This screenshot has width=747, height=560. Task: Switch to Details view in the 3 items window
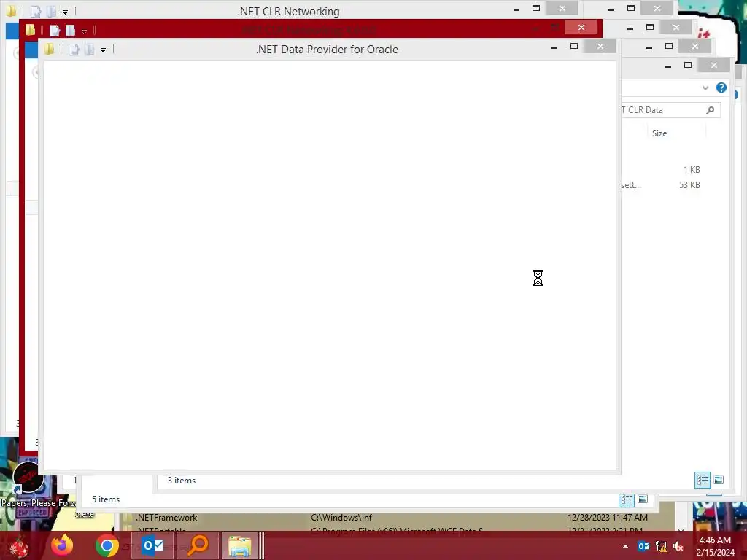click(x=703, y=480)
